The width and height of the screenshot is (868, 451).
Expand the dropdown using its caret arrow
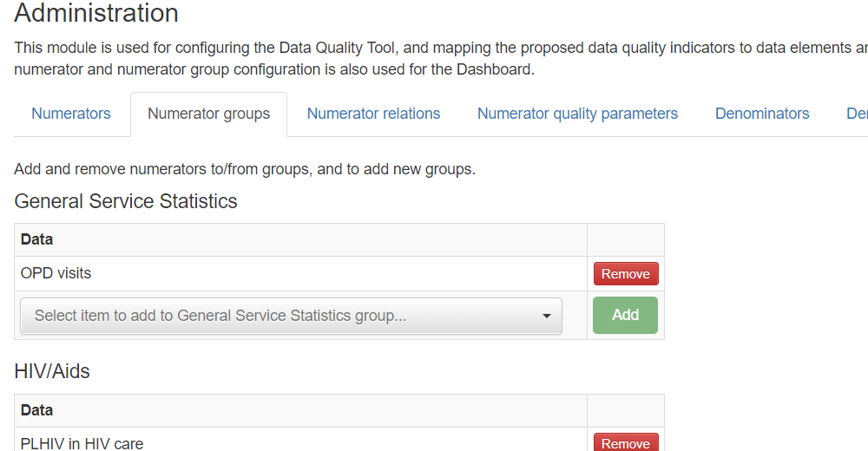[546, 316]
